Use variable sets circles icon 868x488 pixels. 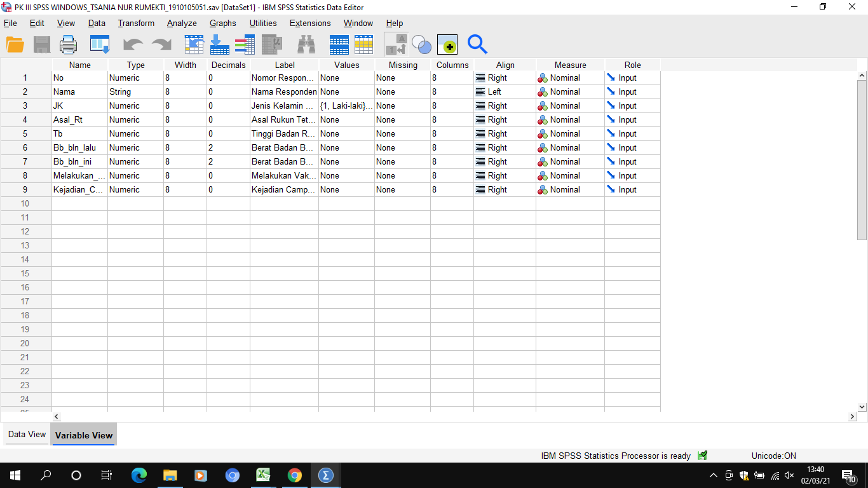[x=421, y=44]
